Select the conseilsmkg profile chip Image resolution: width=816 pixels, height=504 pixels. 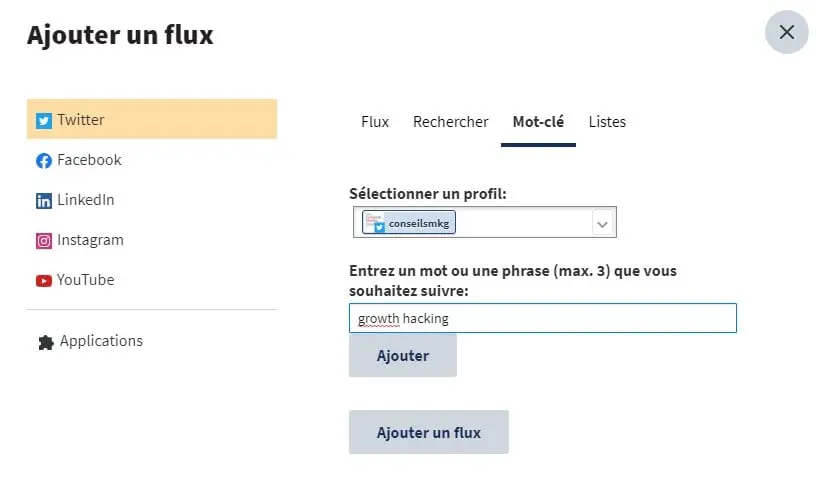[x=409, y=222]
